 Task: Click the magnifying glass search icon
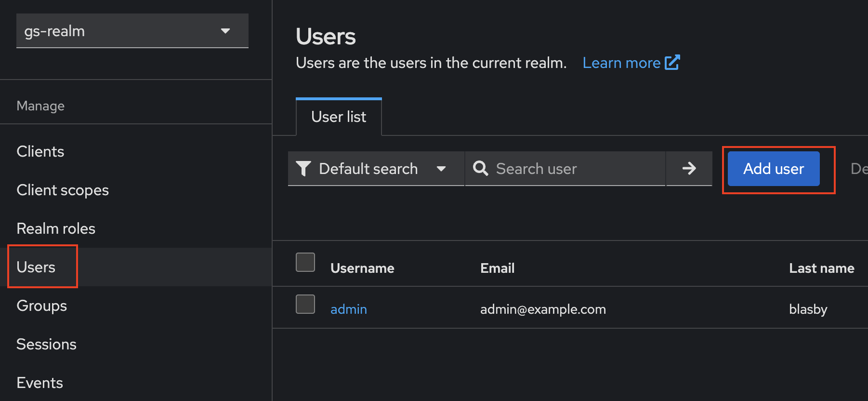(x=480, y=168)
